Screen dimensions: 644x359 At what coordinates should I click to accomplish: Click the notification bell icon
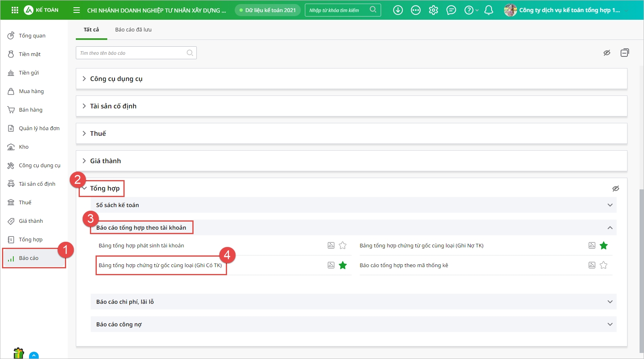click(488, 10)
